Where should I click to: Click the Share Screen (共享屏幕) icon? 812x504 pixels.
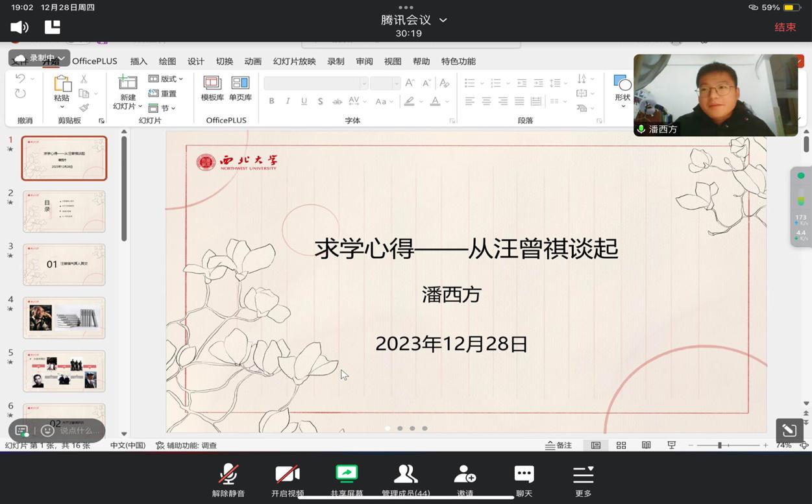(347, 474)
